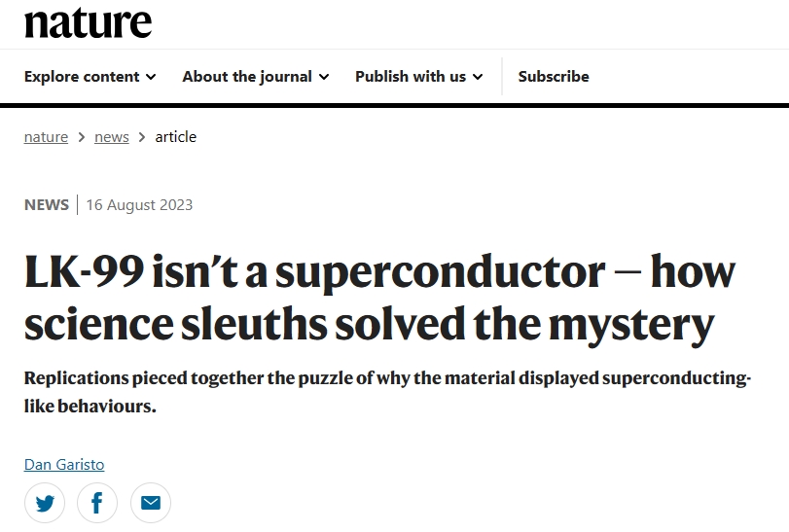Share the article on Facebook
This screenshot has width=789, height=532.
[97, 503]
